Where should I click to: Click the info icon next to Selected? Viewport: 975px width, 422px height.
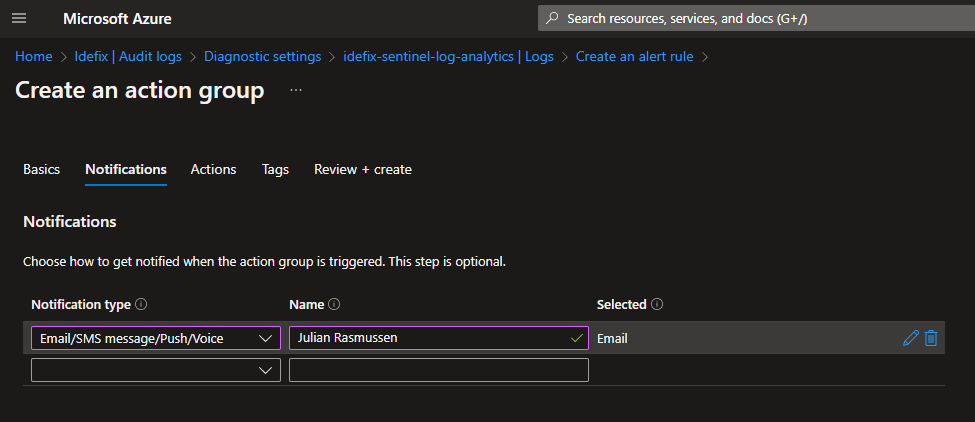[657, 305]
